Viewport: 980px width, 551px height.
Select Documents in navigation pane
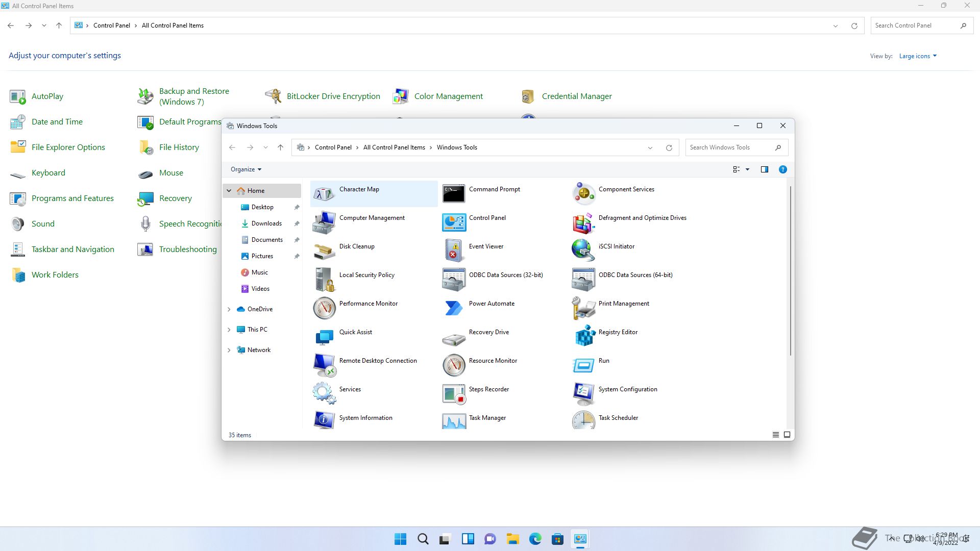coord(267,240)
